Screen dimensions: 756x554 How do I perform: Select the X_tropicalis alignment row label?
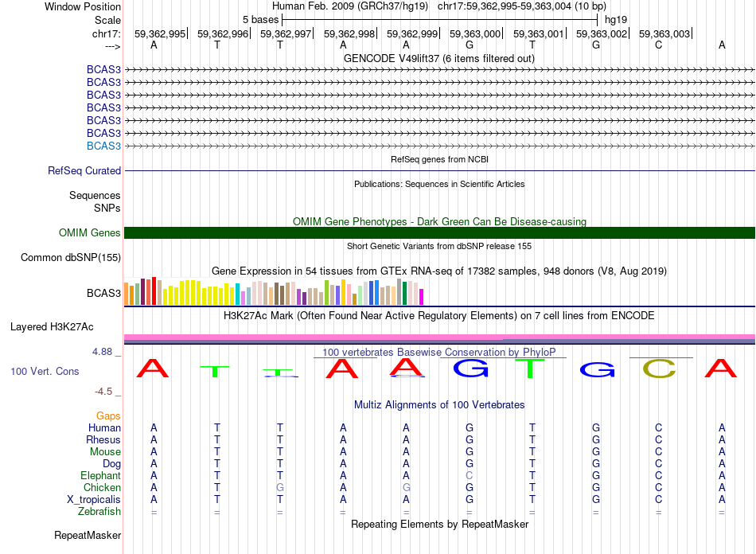(x=94, y=500)
